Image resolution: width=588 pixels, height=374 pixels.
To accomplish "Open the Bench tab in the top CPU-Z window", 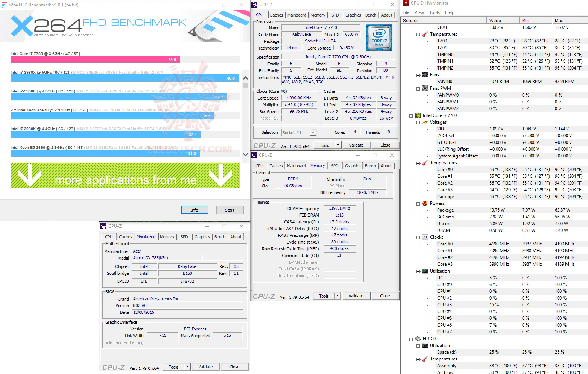I will pyautogui.click(x=371, y=15).
